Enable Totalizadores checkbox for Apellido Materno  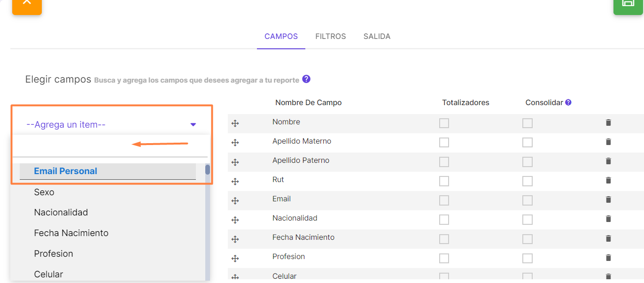(x=444, y=142)
